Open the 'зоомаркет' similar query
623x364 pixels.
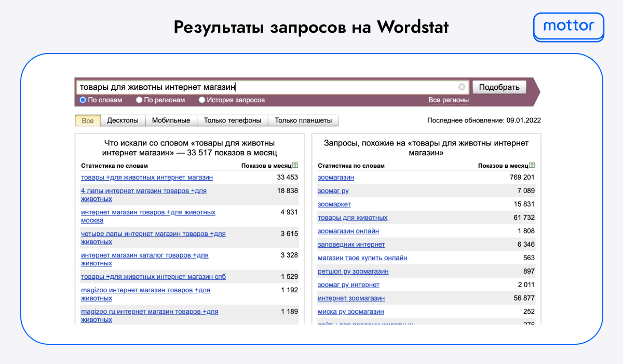coord(334,205)
